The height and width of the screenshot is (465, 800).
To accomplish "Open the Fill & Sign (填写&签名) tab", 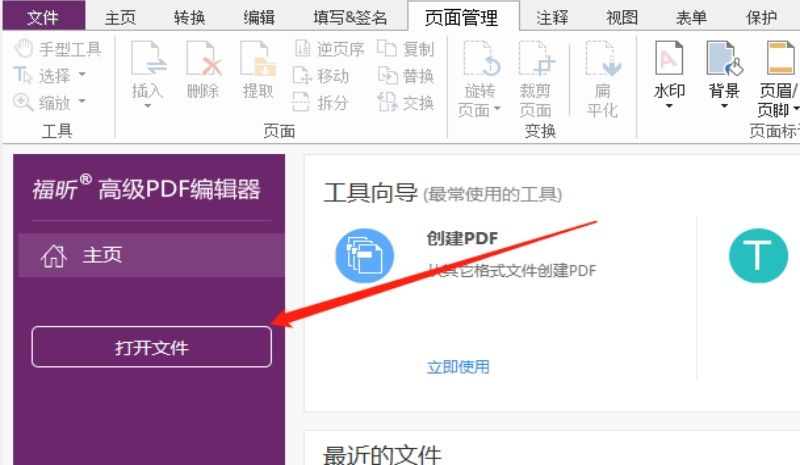I will [x=351, y=18].
